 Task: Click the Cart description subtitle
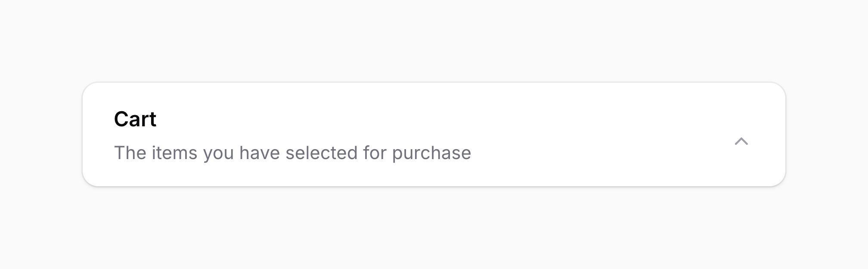(292, 153)
